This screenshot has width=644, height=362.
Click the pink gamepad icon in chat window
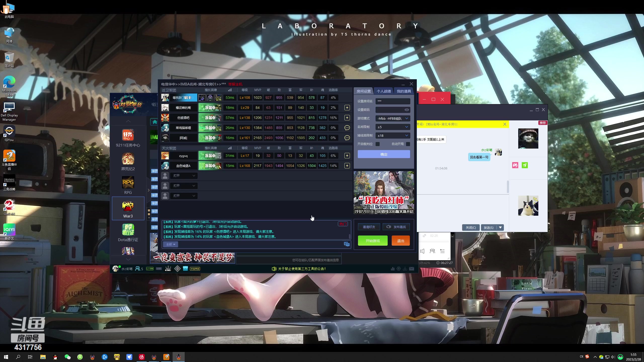[515, 165]
